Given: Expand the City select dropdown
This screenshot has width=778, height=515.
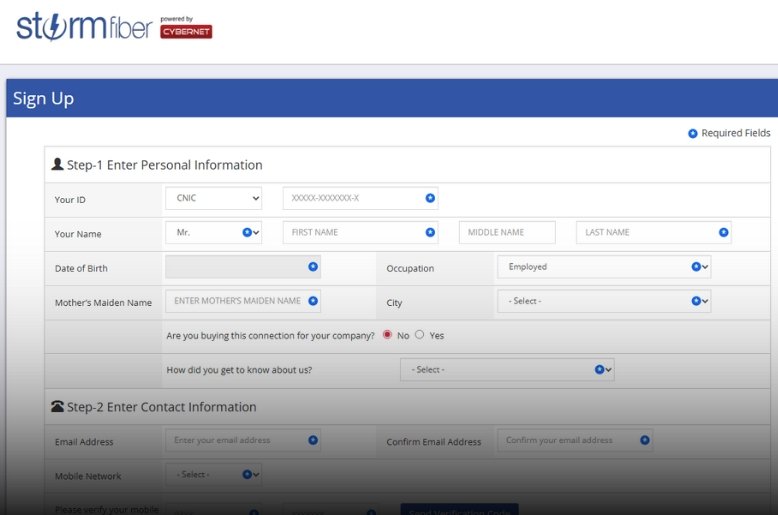Looking at the screenshot, I should (x=603, y=301).
